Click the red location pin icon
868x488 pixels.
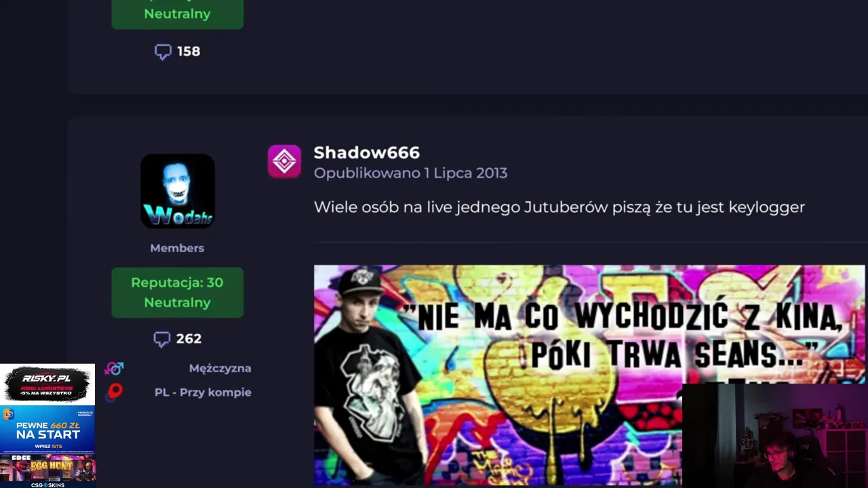pos(115,392)
